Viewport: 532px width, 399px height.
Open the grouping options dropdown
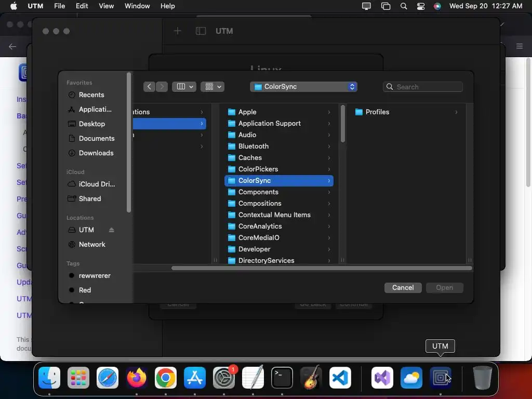click(212, 87)
